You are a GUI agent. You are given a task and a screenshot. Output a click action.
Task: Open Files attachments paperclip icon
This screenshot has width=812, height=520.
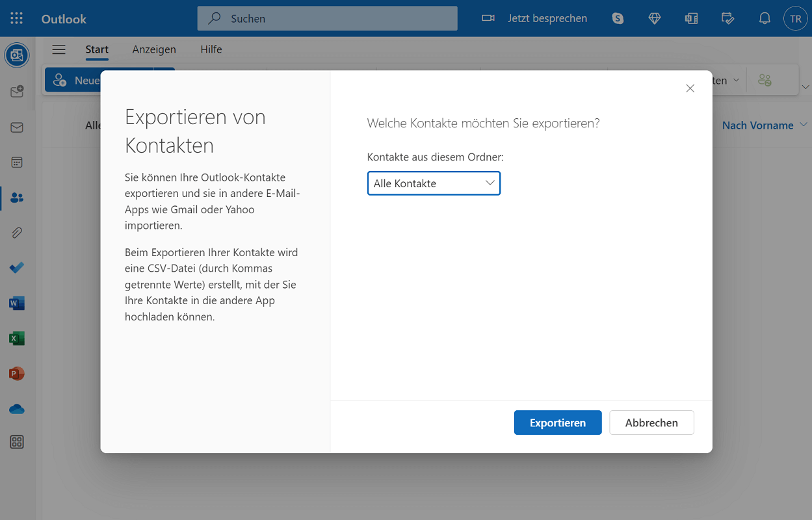[x=17, y=233]
